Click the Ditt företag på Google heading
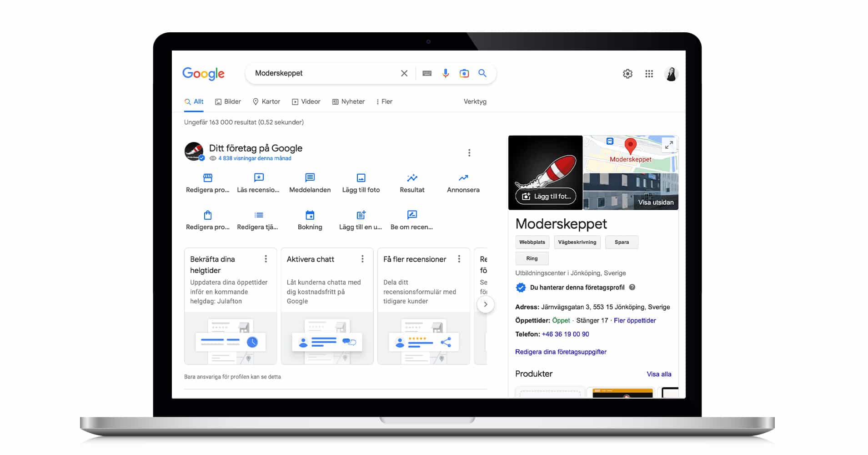 tap(256, 148)
